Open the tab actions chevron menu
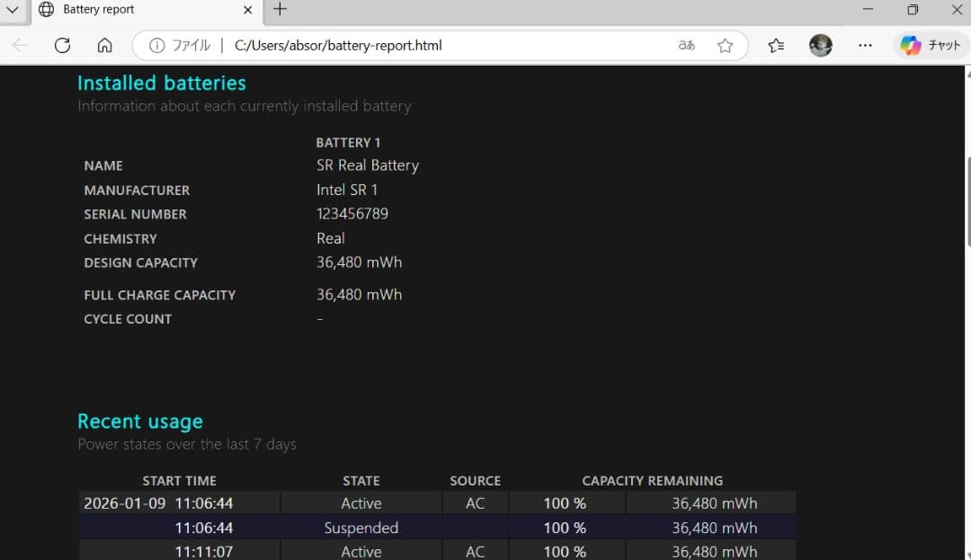 (13, 10)
